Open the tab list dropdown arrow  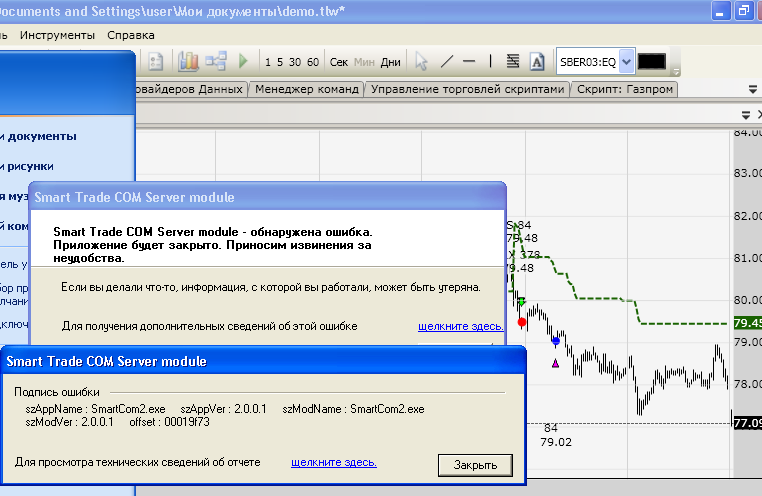coord(752,89)
